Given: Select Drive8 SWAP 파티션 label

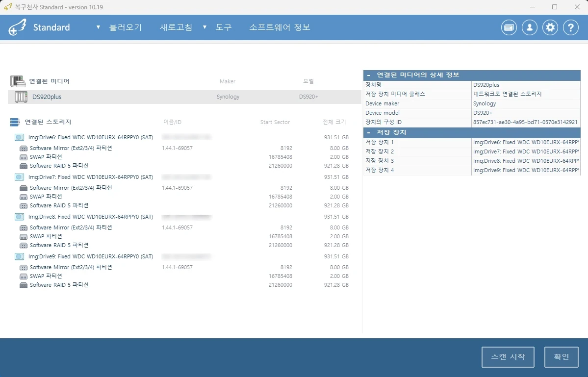Looking at the screenshot, I should tap(46, 236).
